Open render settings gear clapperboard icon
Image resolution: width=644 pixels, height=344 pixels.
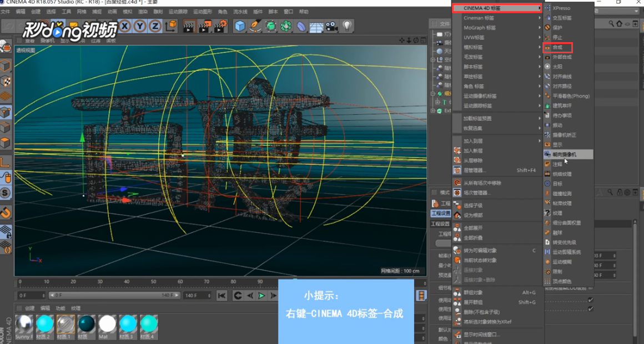[220, 26]
